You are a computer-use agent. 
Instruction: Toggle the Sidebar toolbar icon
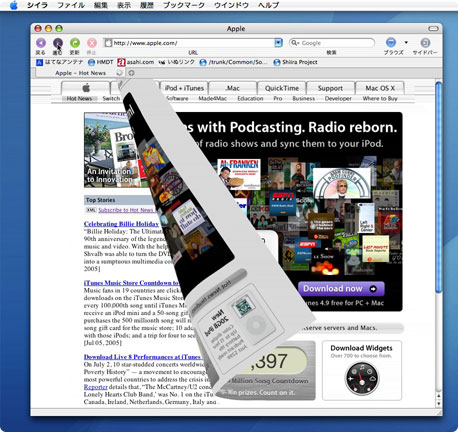coord(425,43)
